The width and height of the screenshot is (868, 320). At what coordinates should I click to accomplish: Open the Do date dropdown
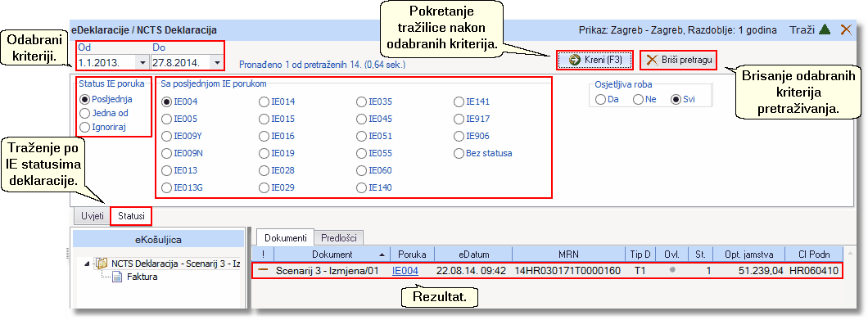pyautogui.click(x=216, y=62)
